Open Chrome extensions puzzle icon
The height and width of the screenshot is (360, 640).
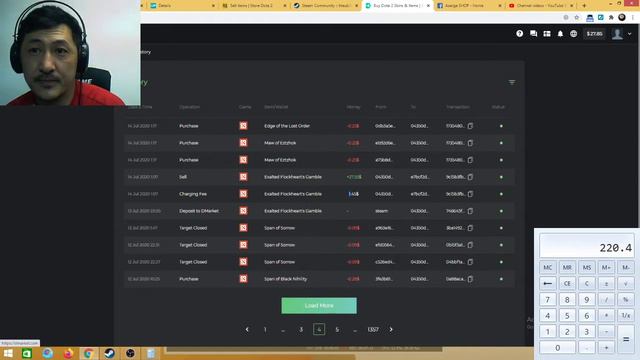click(x=611, y=18)
